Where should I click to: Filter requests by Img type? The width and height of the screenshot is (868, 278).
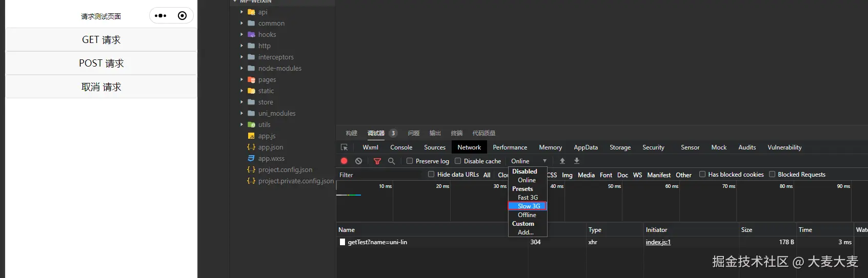pos(567,175)
